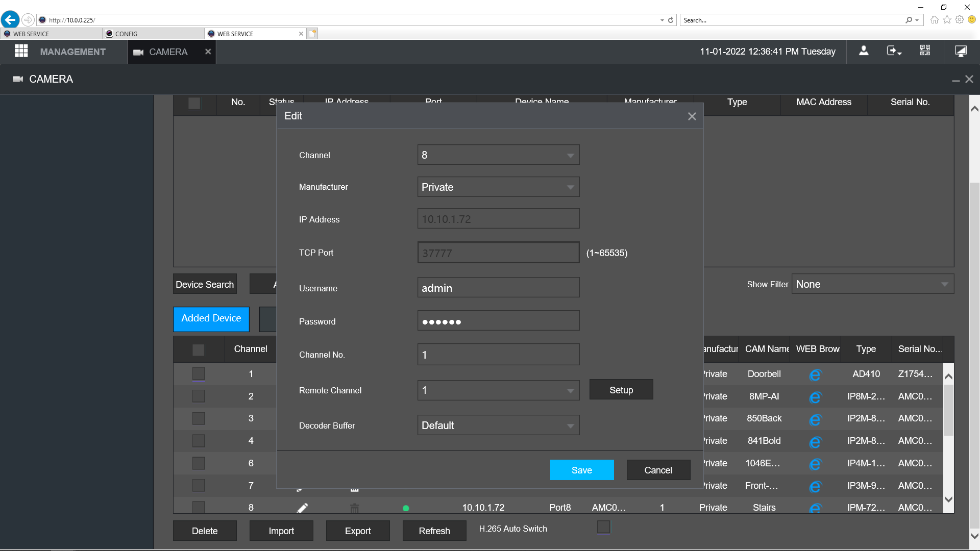Open a new browser tab
The height and width of the screenshot is (551, 980).
point(312,34)
